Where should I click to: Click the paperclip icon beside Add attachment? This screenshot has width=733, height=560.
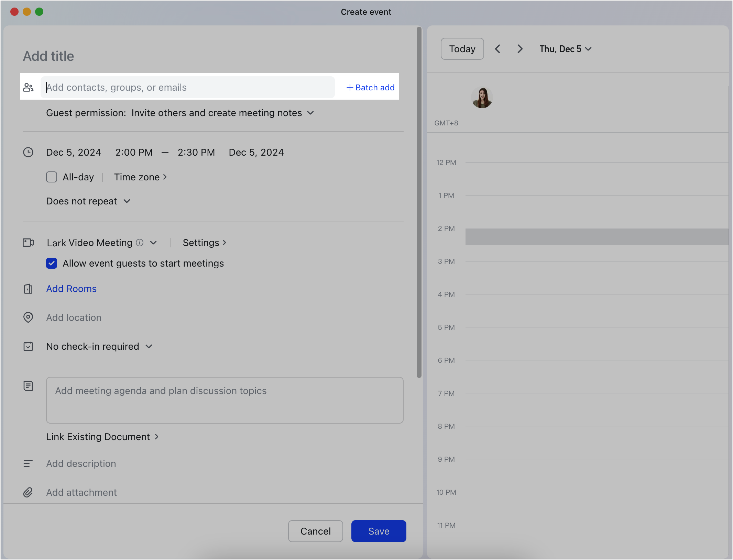coord(29,492)
